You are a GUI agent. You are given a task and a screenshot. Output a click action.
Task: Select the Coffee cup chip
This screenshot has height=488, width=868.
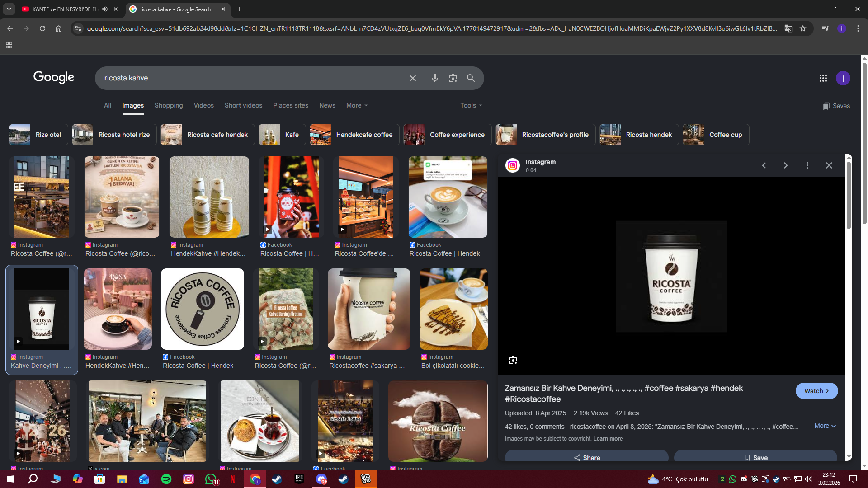716,135
